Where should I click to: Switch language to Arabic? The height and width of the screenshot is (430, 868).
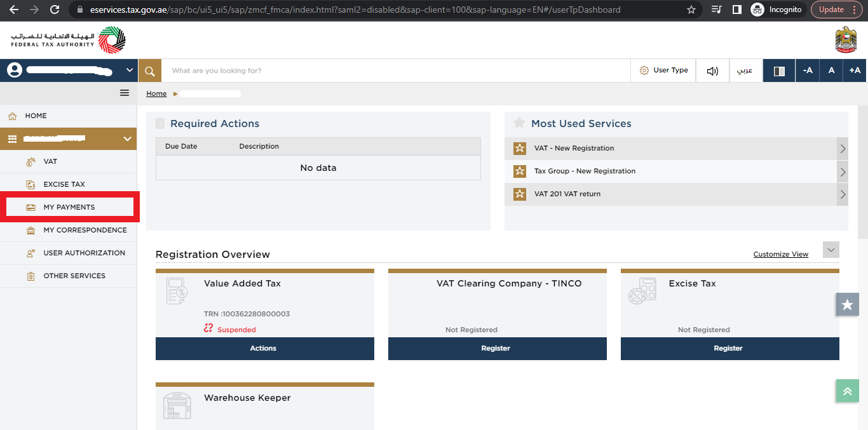(x=745, y=71)
